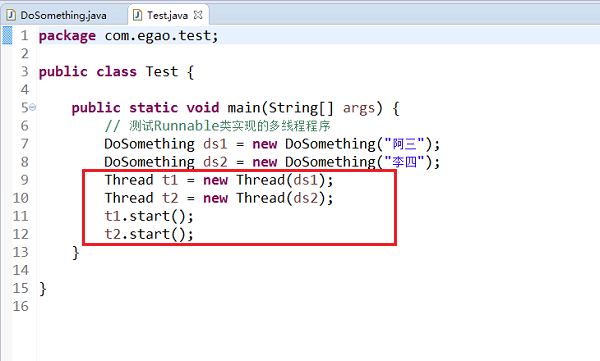This screenshot has height=361, width=600.
Task: Click line number 9 in the gutter
Action: point(24,180)
